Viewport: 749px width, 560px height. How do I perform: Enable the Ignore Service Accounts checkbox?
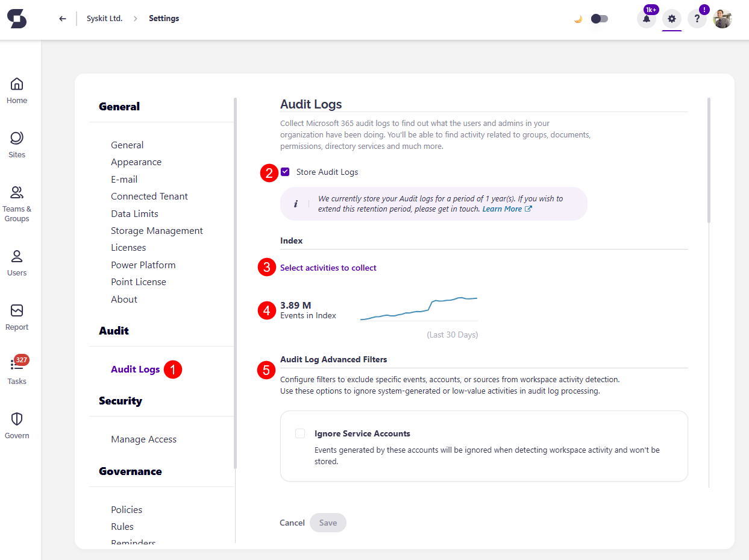click(299, 433)
